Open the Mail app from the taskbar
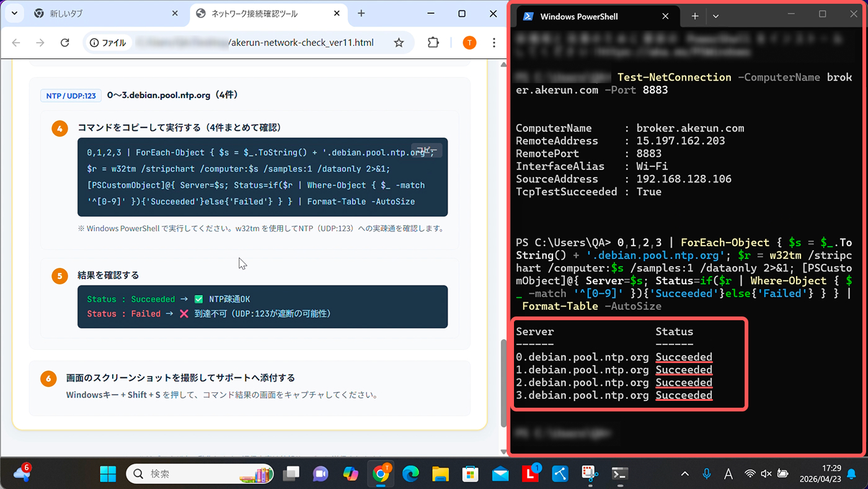The width and height of the screenshot is (868, 489). tap(500, 474)
